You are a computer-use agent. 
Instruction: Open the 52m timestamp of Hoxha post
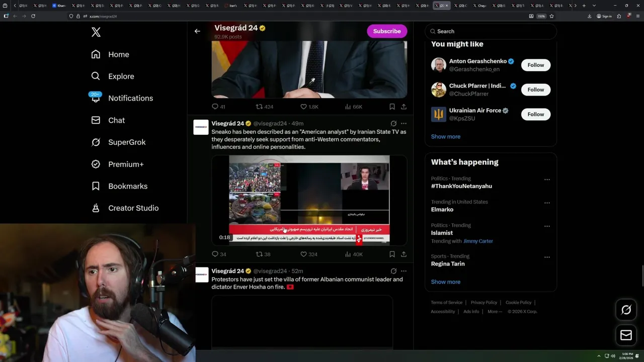[x=297, y=271]
